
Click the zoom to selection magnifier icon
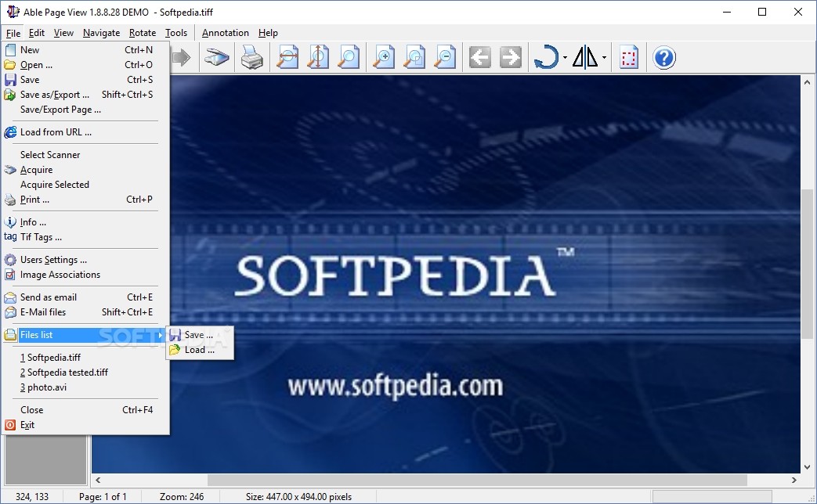[x=414, y=57]
